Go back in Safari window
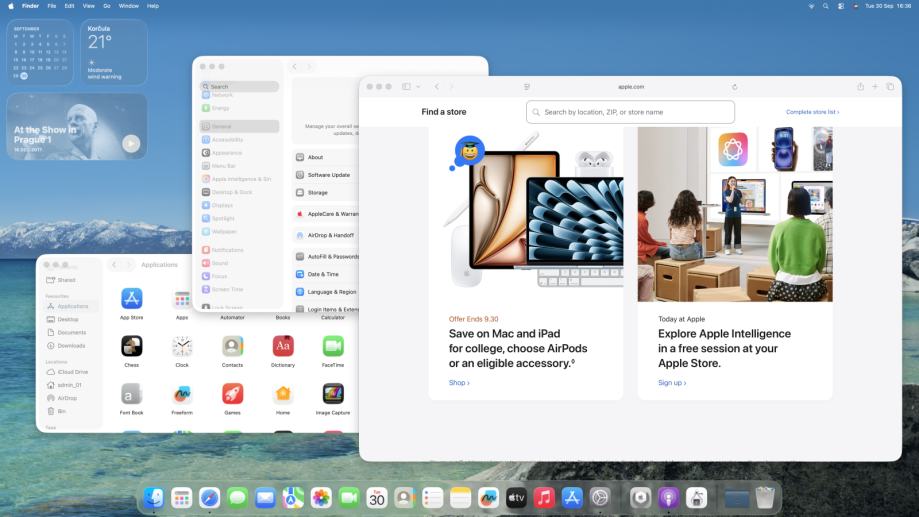This screenshot has height=517, width=919. [437, 87]
